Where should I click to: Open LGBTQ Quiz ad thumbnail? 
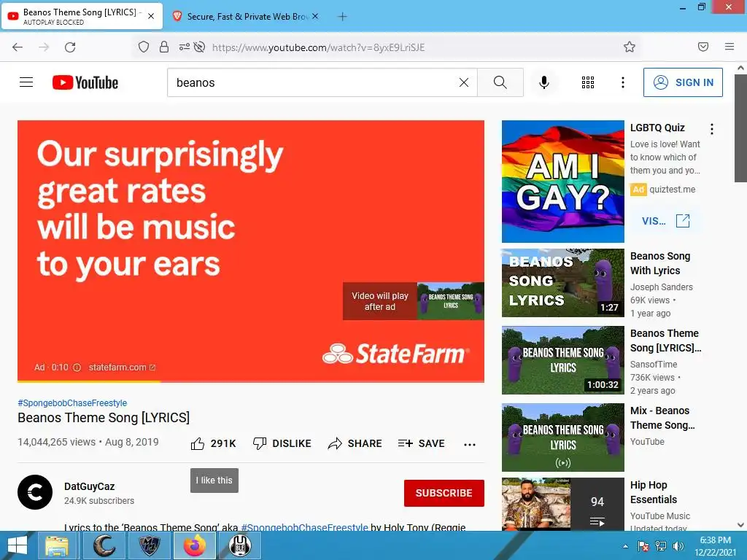(x=562, y=182)
